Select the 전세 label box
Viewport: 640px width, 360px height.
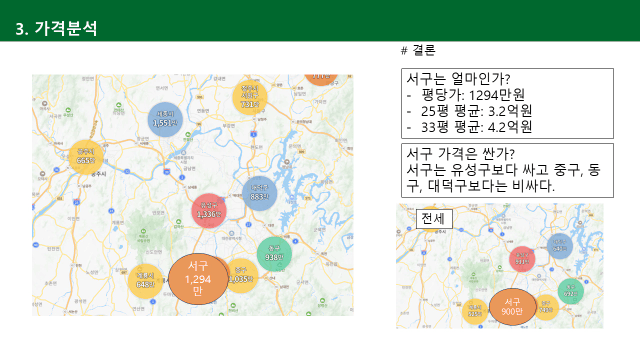coord(434,219)
